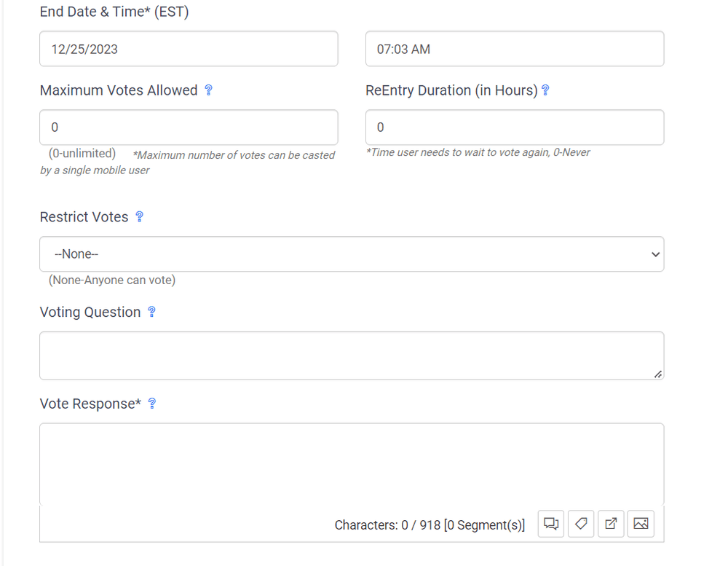
Task: Focus the ReEntry Duration hours input
Action: point(514,127)
